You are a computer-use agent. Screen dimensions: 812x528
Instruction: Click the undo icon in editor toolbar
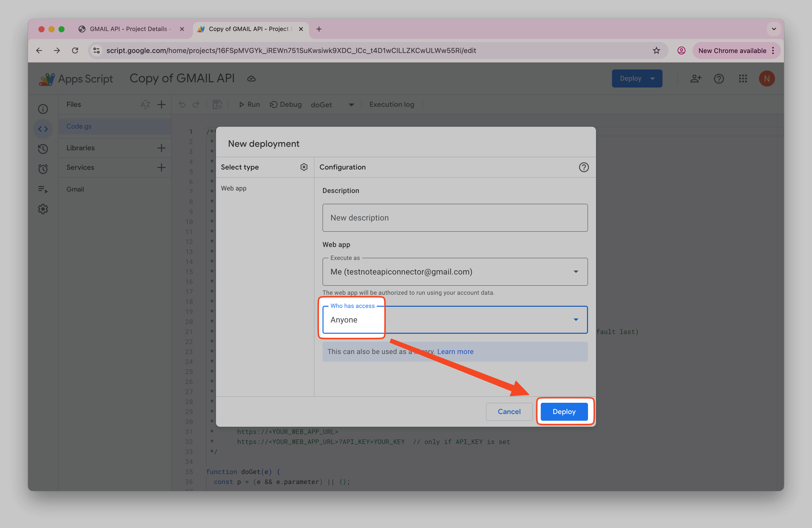point(182,104)
